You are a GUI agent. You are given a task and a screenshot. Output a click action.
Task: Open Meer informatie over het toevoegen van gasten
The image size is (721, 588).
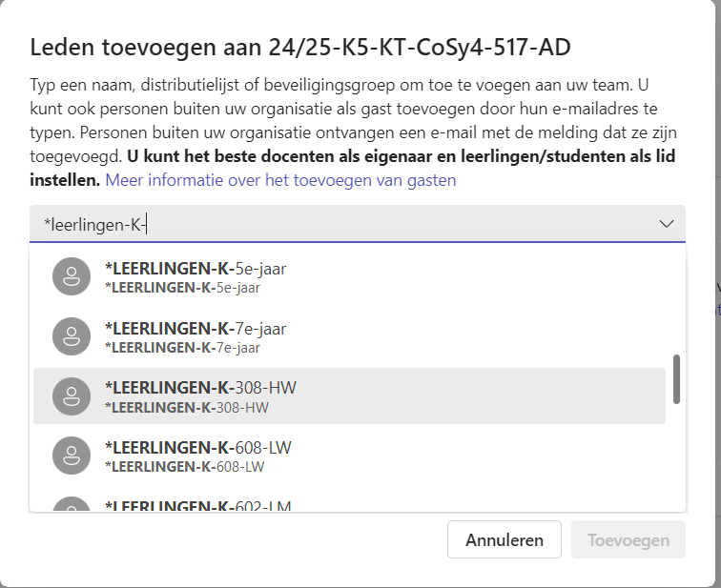point(280,180)
